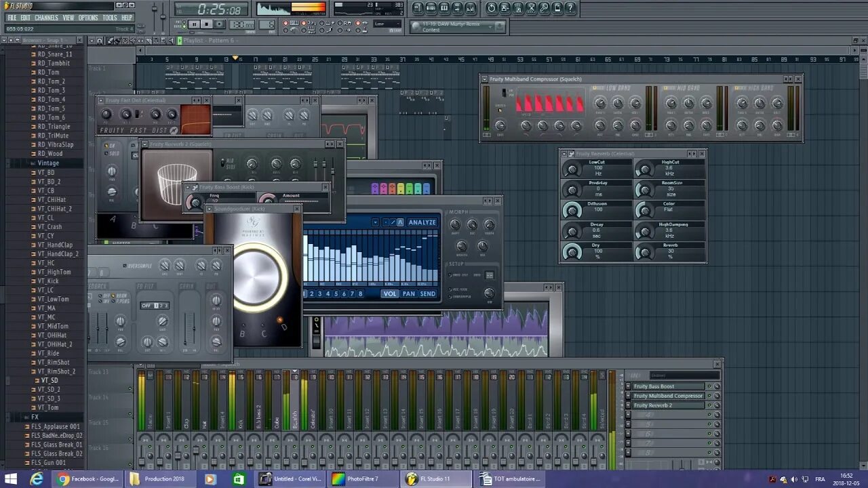Click the record button in transport

point(220,24)
